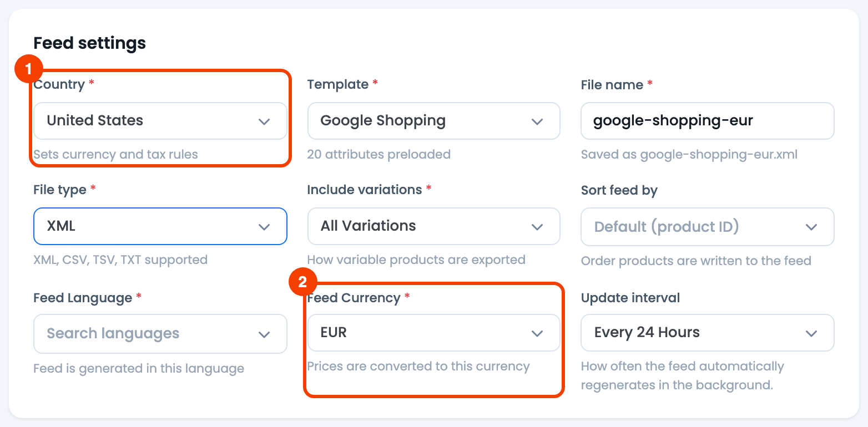Click the 'Feed Language' field label
The height and width of the screenshot is (427, 868).
[x=83, y=298]
